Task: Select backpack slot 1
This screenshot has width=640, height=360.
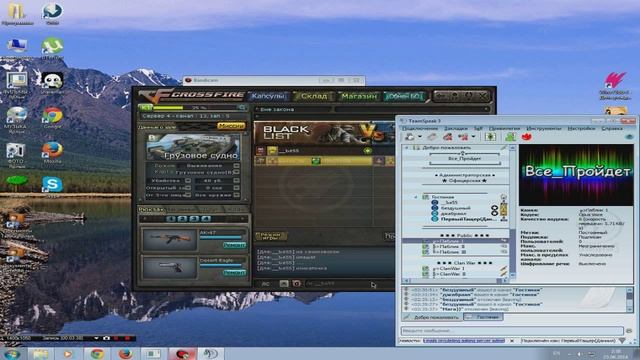Action: [171, 219]
